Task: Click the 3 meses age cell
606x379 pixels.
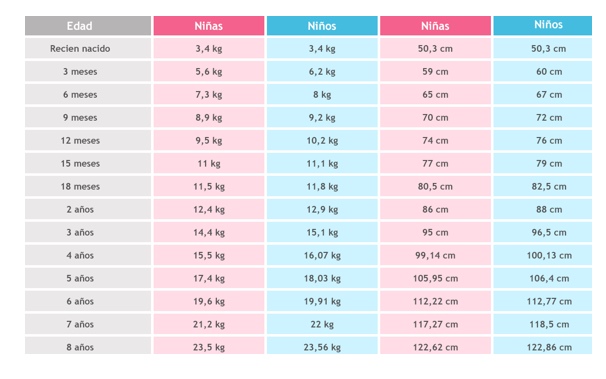Action: point(88,71)
